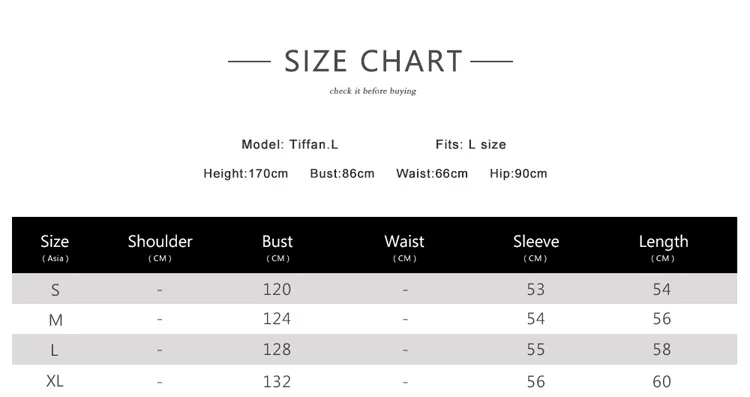Click the Hip:90cm measurement

coord(518,174)
